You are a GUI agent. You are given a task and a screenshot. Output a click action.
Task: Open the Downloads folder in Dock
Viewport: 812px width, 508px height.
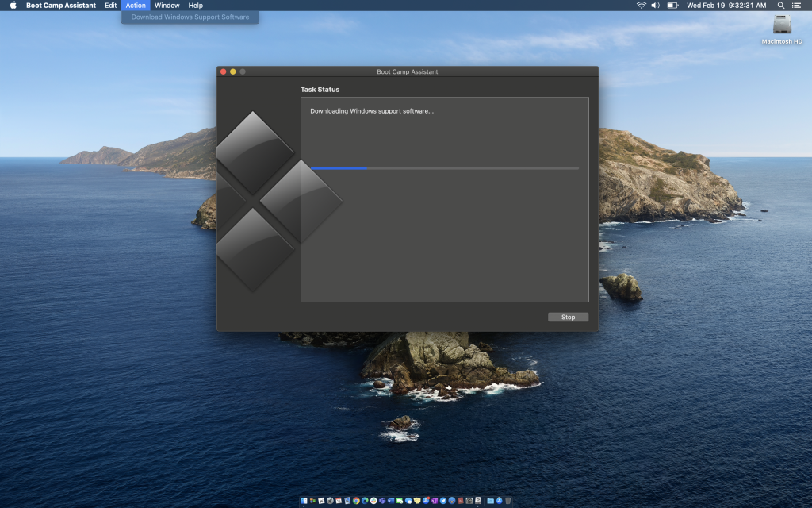pos(490,501)
